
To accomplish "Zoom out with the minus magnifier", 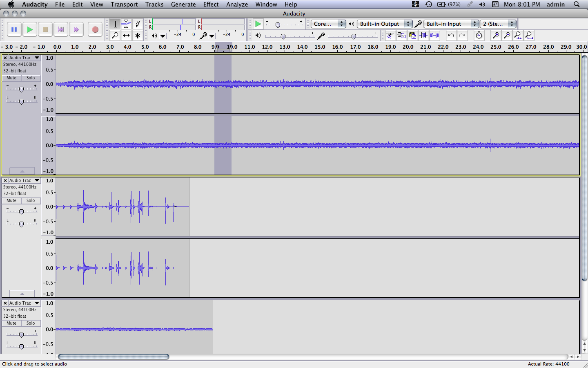I will pyautogui.click(x=507, y=36).
